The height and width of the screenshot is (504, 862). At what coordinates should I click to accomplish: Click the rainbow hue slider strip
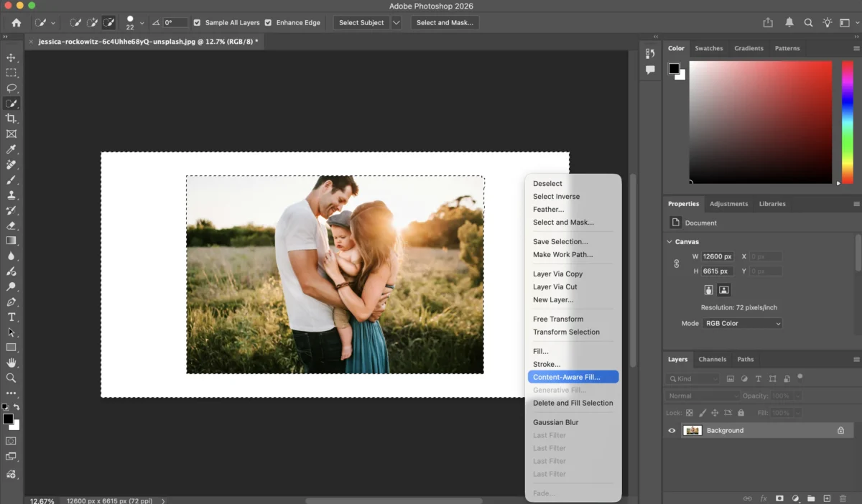coord(847,122)
